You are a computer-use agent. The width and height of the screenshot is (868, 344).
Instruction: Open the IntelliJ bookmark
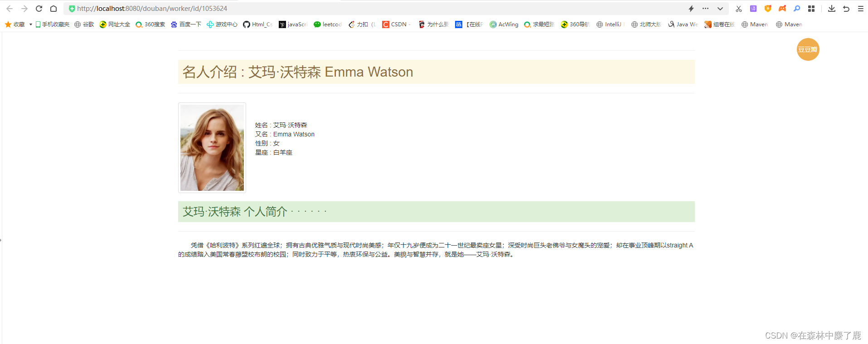point(610,24)
